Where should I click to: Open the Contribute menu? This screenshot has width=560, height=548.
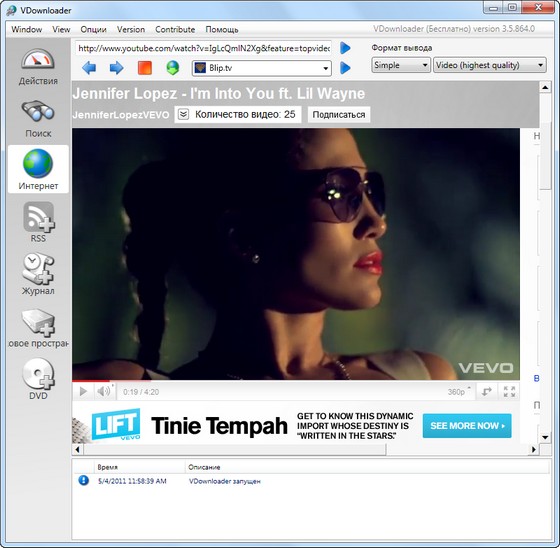pos(175,29)
